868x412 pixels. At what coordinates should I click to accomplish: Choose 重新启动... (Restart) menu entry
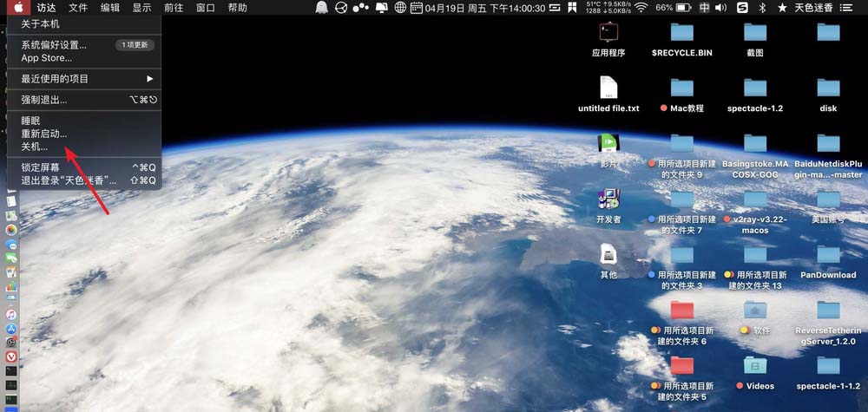(x=44, y=134)
